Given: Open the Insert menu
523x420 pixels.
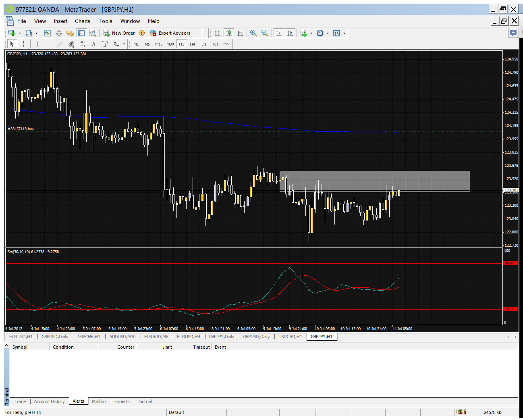Looking at the screenshot, I should pyautogui.click(x=60, y=21).
